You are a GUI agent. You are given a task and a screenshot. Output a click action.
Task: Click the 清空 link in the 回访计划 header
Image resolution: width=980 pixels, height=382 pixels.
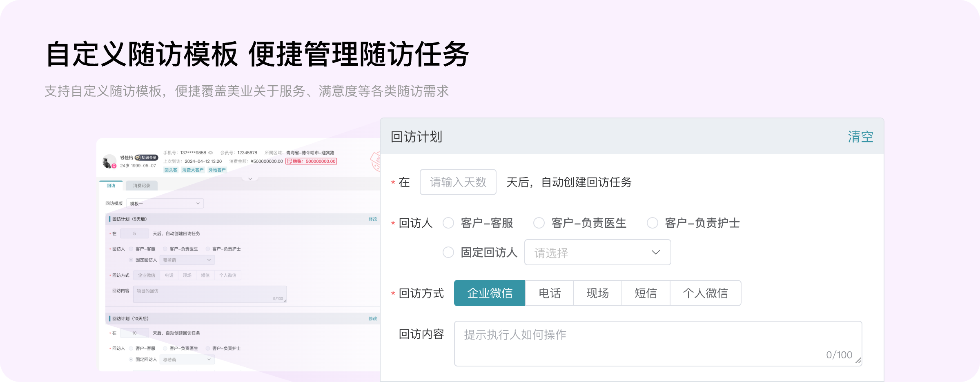860,137
